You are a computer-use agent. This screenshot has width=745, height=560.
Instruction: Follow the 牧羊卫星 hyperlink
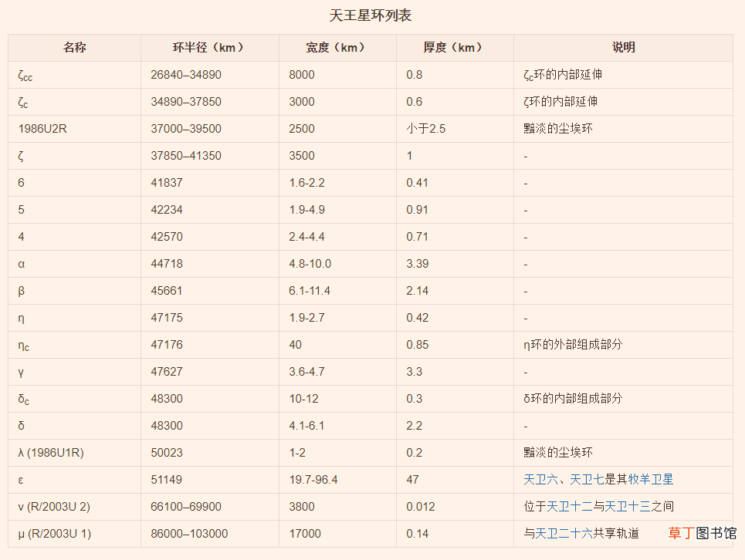[651, 479]
